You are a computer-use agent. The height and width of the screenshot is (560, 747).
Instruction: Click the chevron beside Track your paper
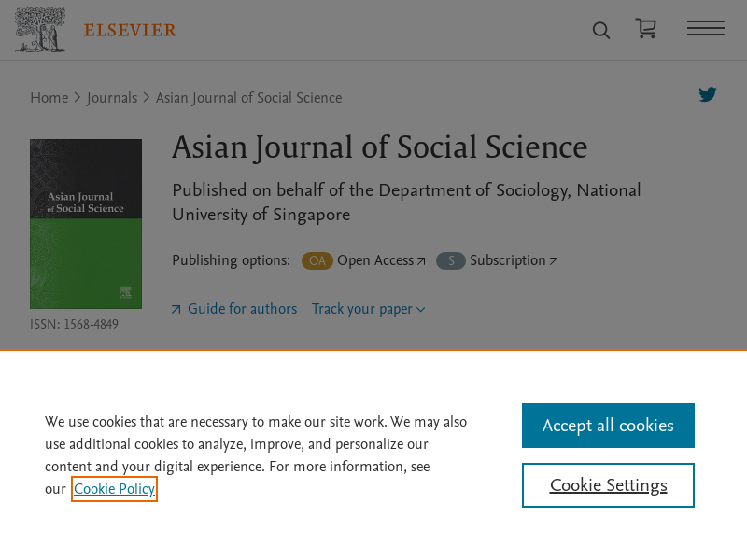pos(421,310)
